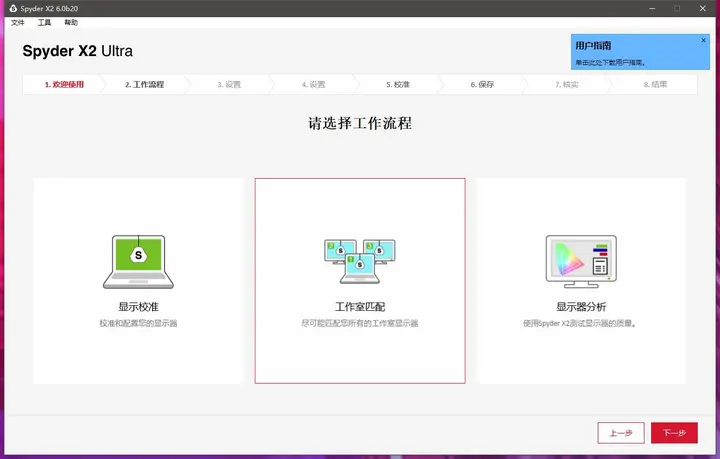Go to step 1. 欢迎使用
This screenshot has width=720, height=459.
pos(64,84)
